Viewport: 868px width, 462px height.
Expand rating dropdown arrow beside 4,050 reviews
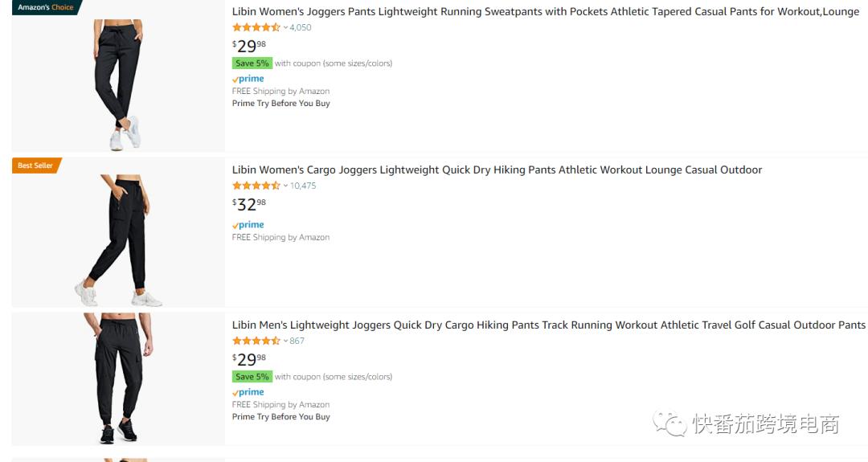pyautogui.click(x=285, y=27)
